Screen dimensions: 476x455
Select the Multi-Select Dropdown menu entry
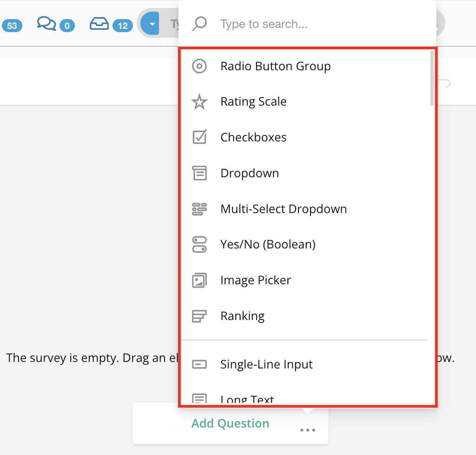tap(284, 209)
